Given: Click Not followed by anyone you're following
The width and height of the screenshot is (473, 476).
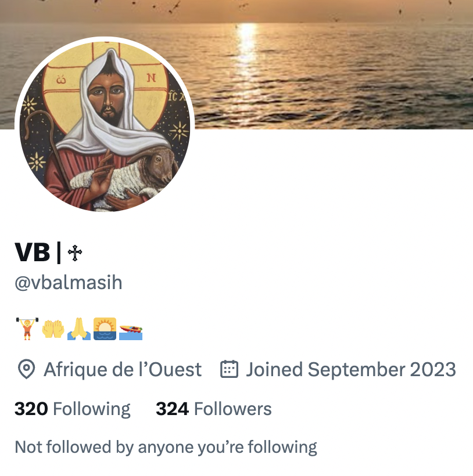Looking at the screenshot, I should pyautogui.click(x=166, y=447).
